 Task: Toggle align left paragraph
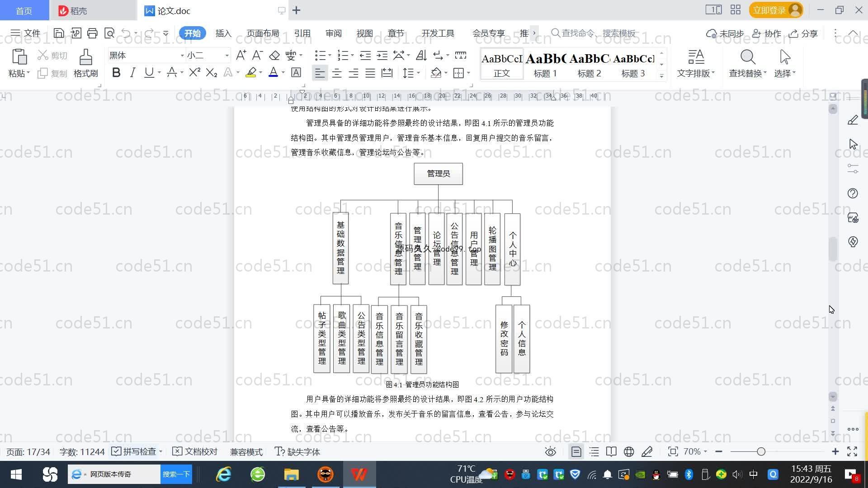click(x=320, y=73)
